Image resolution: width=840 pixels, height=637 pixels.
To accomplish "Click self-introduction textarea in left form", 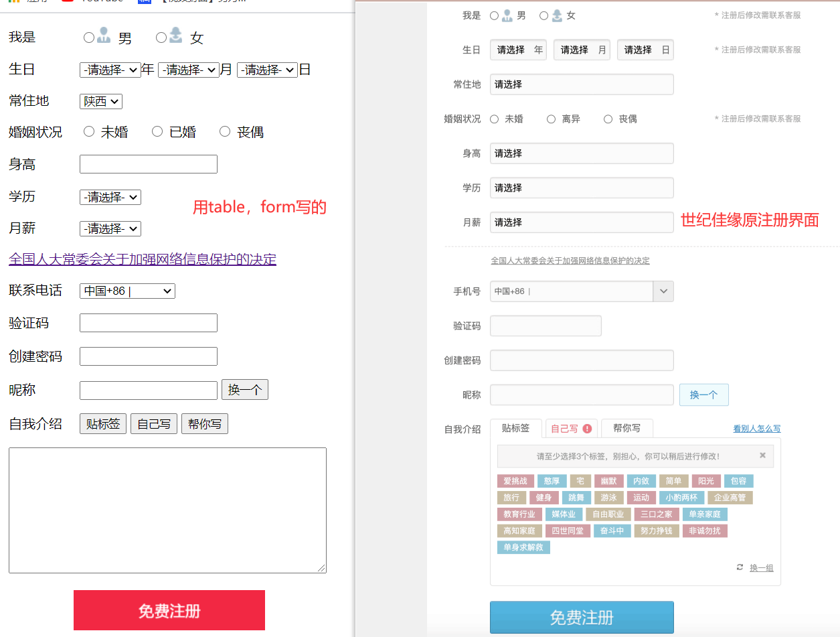I will 167,510.
